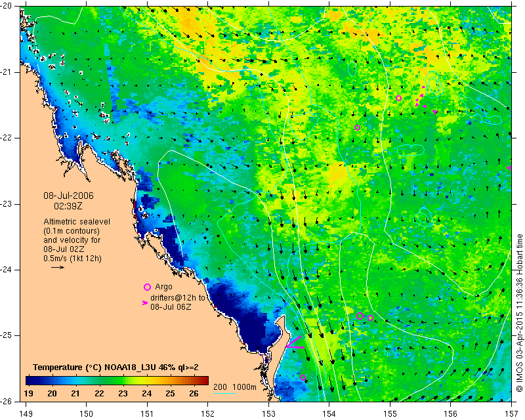Click the magenta drifter marker at 157°E edge
This screenshot has height=420, width=525.
click(x=509, y=168)
